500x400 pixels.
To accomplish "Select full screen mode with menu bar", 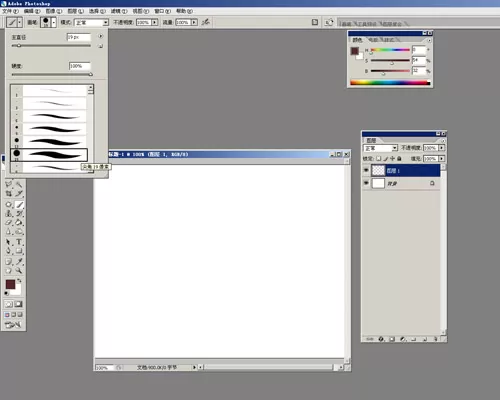I will (14, 315).
